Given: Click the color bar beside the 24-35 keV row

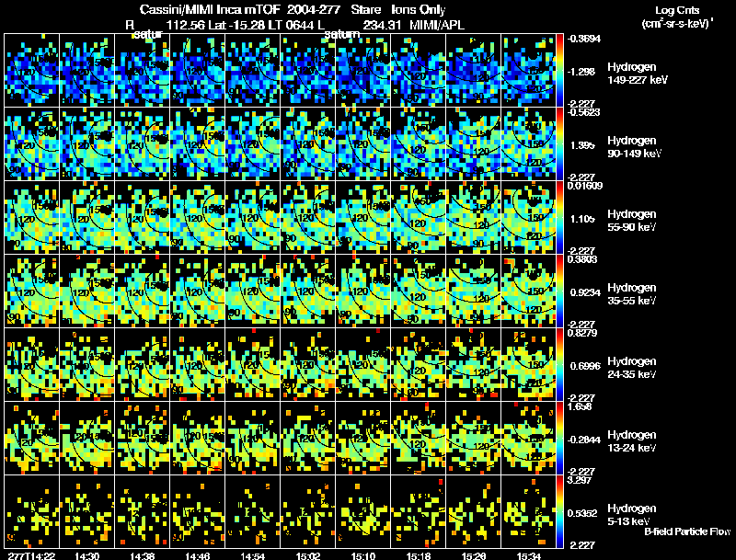Looking at the screenshot, I should (x=559, y=365).
